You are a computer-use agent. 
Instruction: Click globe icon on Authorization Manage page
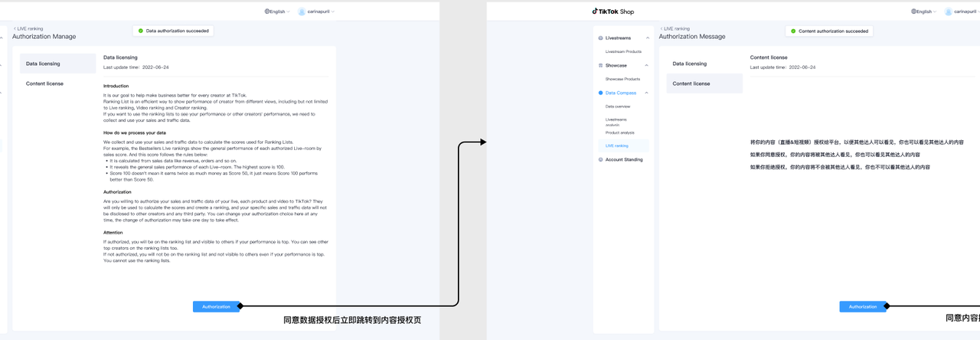click(x=267, y=11)
